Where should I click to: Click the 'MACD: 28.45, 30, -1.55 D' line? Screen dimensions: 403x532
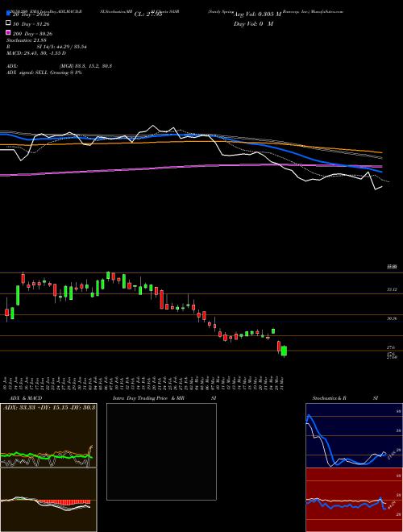[36, 53]
